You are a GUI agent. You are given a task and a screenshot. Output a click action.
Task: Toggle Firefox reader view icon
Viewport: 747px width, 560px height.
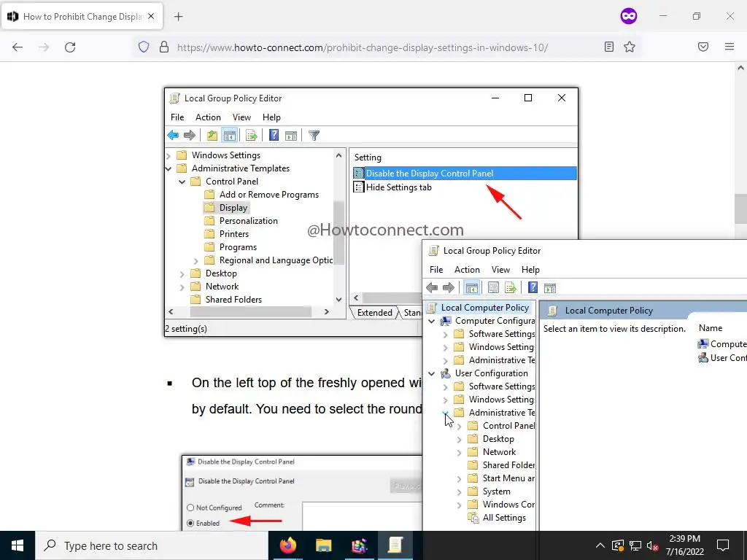[x=609, y=47]
